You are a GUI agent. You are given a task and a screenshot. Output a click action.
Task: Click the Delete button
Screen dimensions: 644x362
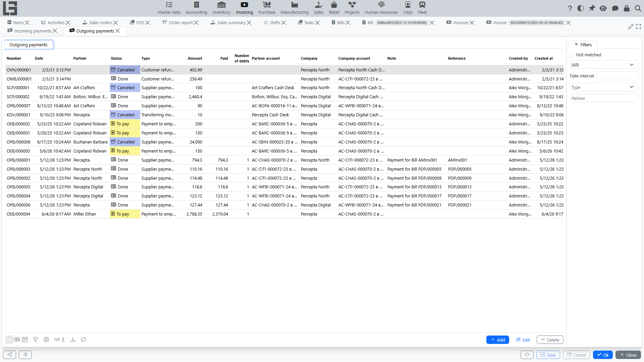pyautogui.click(x=550, y=340)
